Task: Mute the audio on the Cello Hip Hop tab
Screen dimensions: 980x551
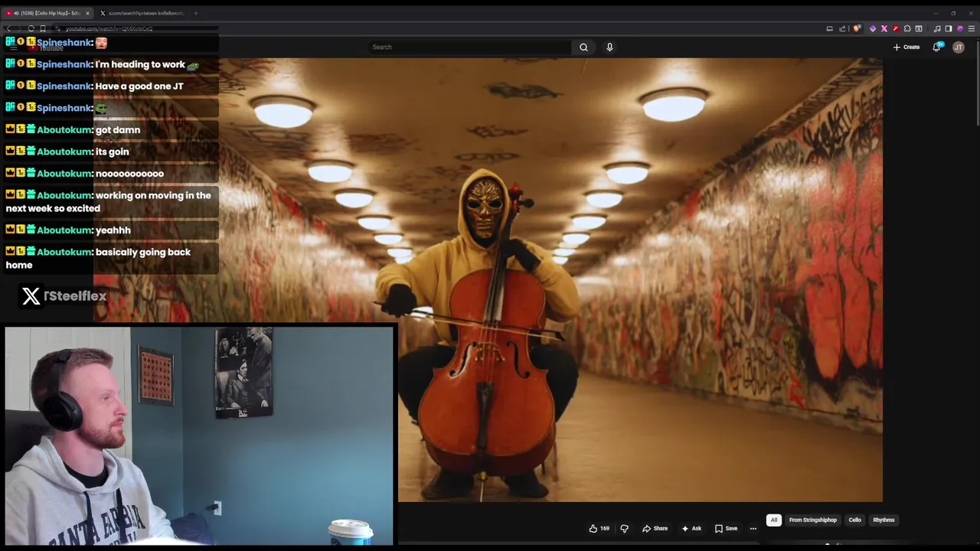Action: tap(17, 13)
